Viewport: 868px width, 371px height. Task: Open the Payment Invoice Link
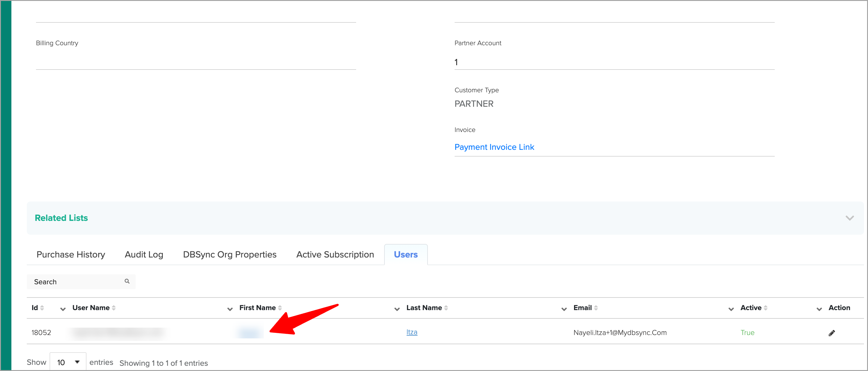tap(494, 147)
